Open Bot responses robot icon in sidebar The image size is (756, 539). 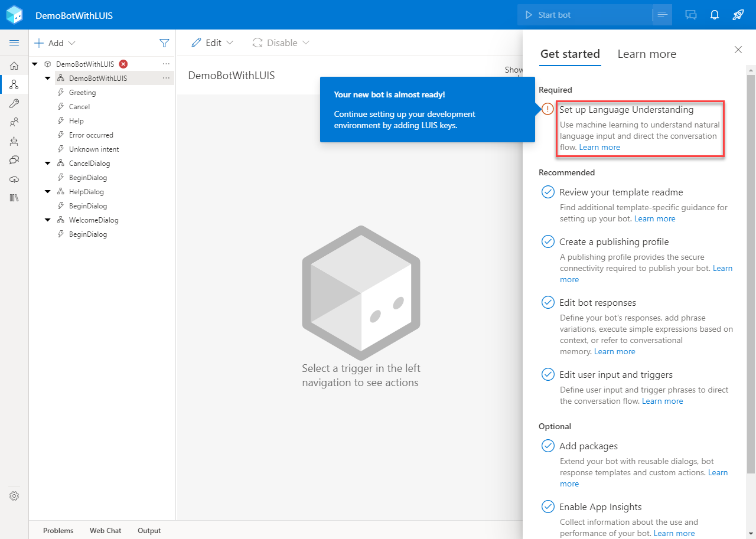tap(14, 141)
